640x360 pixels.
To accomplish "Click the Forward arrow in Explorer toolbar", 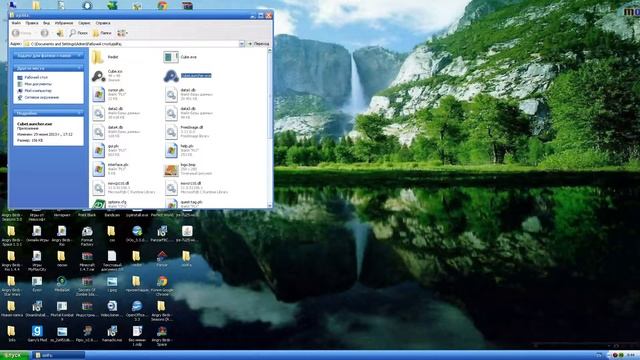I will (45, 33).
